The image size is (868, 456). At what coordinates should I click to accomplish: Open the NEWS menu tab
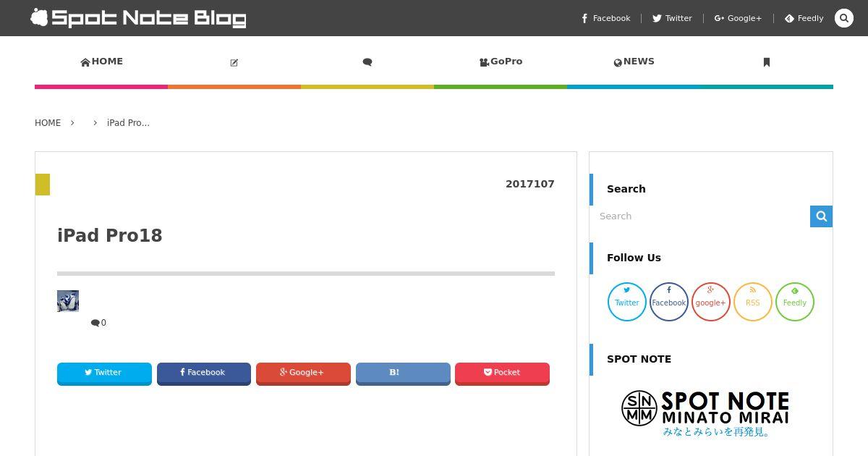pyautogui.click(x=634, y=62)
